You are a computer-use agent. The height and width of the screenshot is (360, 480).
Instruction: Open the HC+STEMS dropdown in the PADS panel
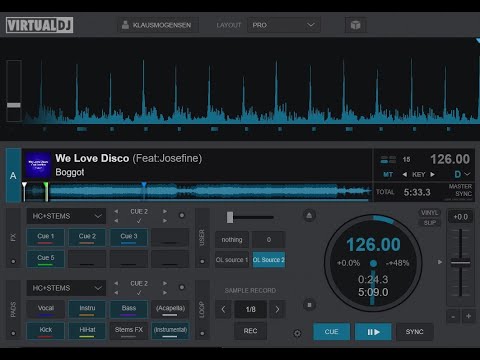pos(66,288)
